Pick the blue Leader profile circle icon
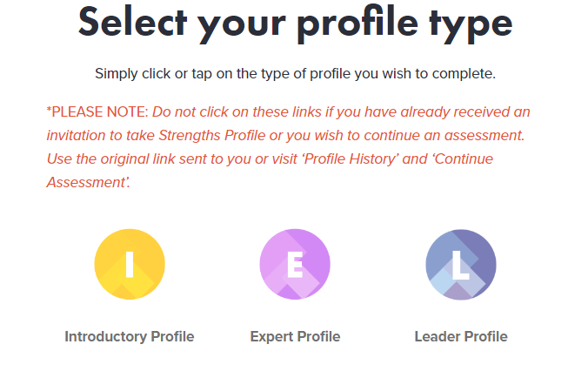Image resolution: width=588 pixels, height=378 pixels. 461,265
